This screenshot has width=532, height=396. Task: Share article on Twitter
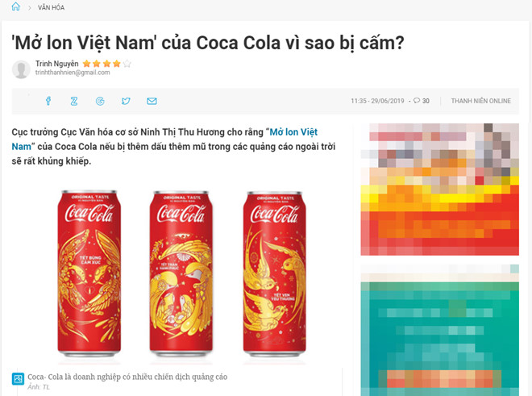[126, 101]
